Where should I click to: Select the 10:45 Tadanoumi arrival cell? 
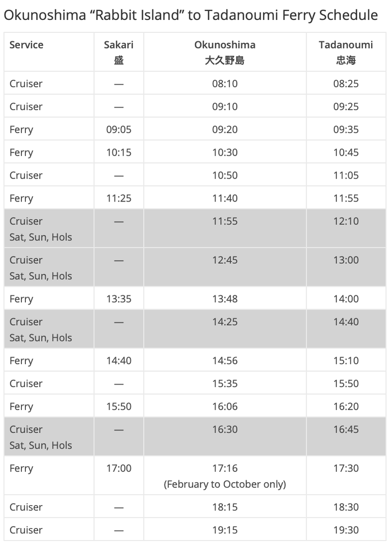click(x=346, y=152)
